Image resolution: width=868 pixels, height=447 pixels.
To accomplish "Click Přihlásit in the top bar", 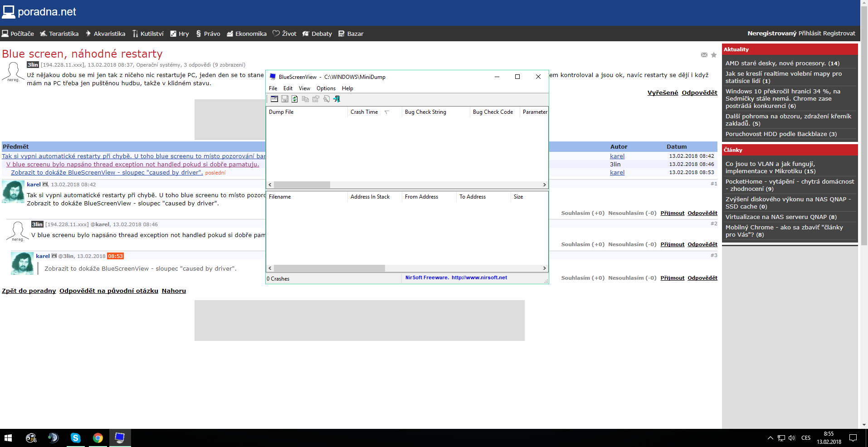I will pyautogui.click(x=809, y=33).
